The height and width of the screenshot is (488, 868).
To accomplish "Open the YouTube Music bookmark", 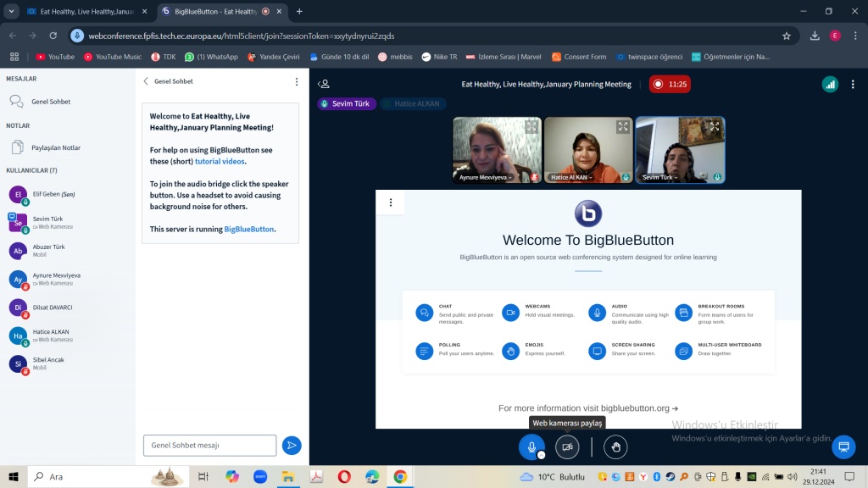I will coord(113,57).
